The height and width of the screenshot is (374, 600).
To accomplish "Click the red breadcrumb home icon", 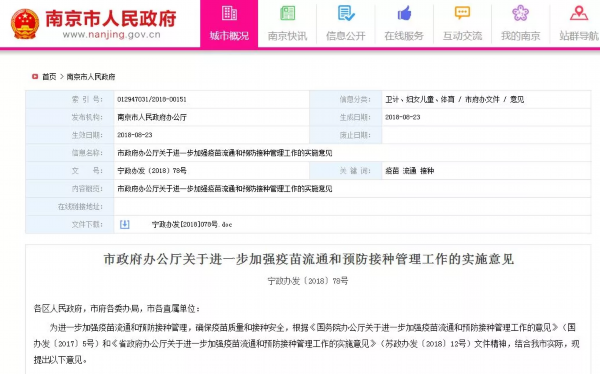I will pyautogui.click(x=35, y=77).
